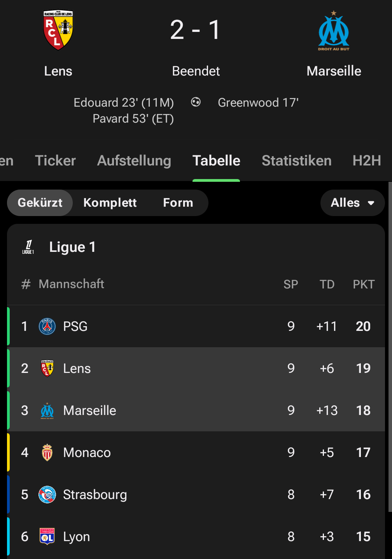The width and height of the screenshot is (392, 559).
Task: Tap the Lens club crest in match header
Action: [x=58, y=30]
